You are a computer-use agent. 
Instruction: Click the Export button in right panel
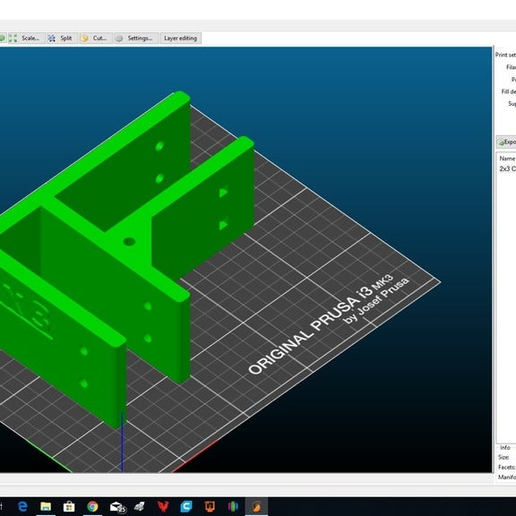pos(506,142)
